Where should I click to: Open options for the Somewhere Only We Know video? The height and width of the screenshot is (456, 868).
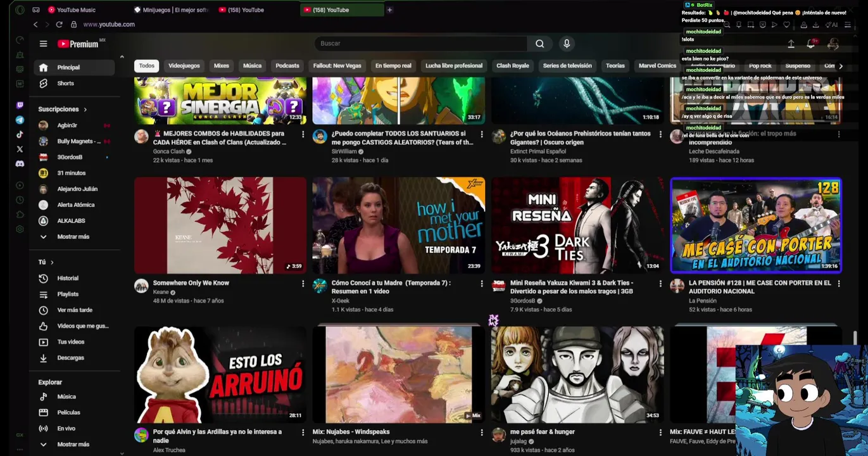303,284
